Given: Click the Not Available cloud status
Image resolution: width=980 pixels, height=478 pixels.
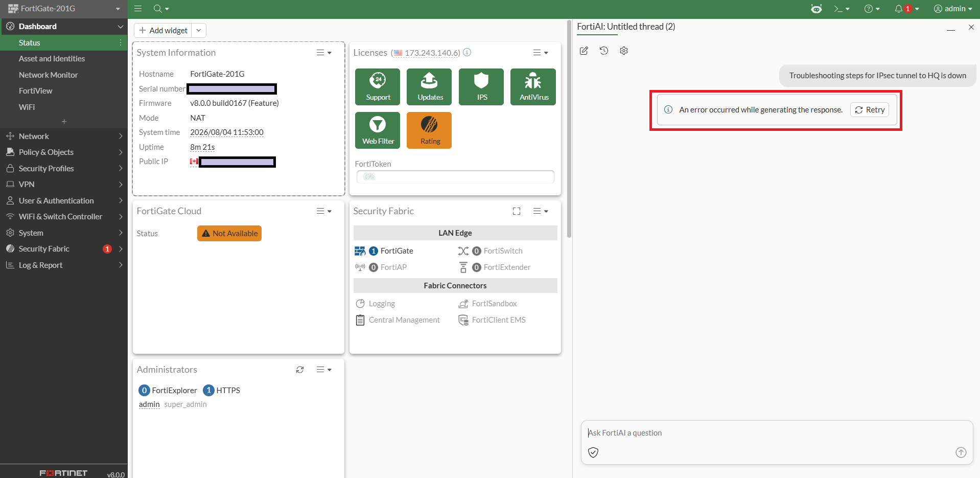Looking at the screenshot, I should pyautogui.click(x=229, y=234).
